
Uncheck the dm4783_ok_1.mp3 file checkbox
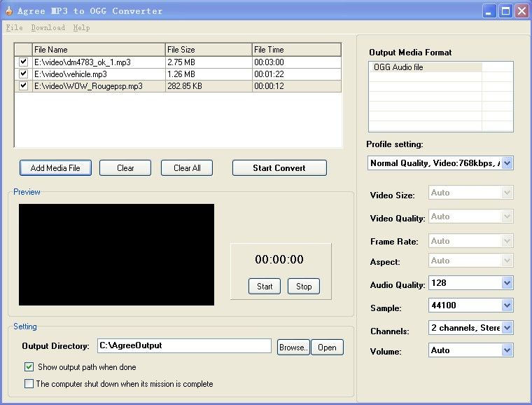click(23, 62)
